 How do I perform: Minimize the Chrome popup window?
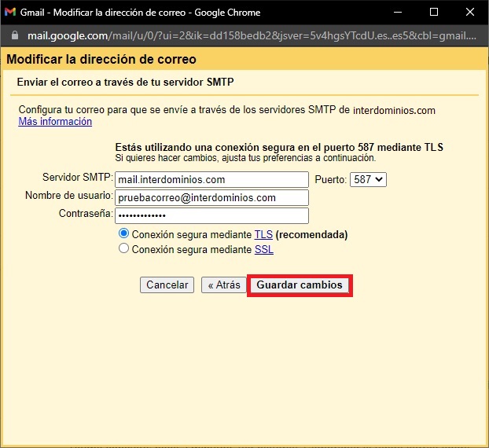398,12
